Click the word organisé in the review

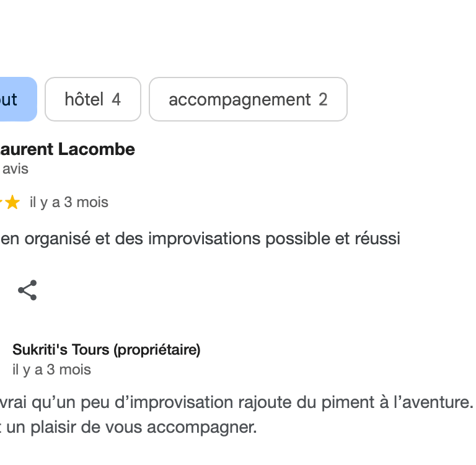pyautogui.click(x=59, y=239)
